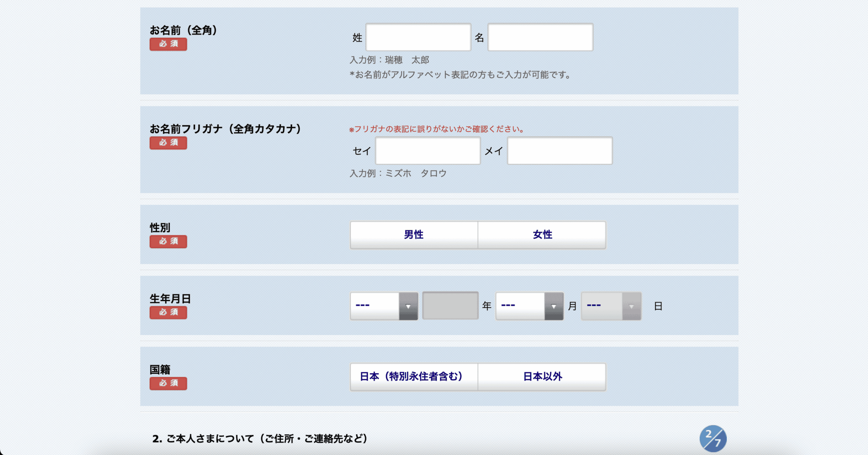This screenshot has height=455, width=868.
Task: Click the お名前フリガナ（全角カタカナ） label
Action: [225, 129]
